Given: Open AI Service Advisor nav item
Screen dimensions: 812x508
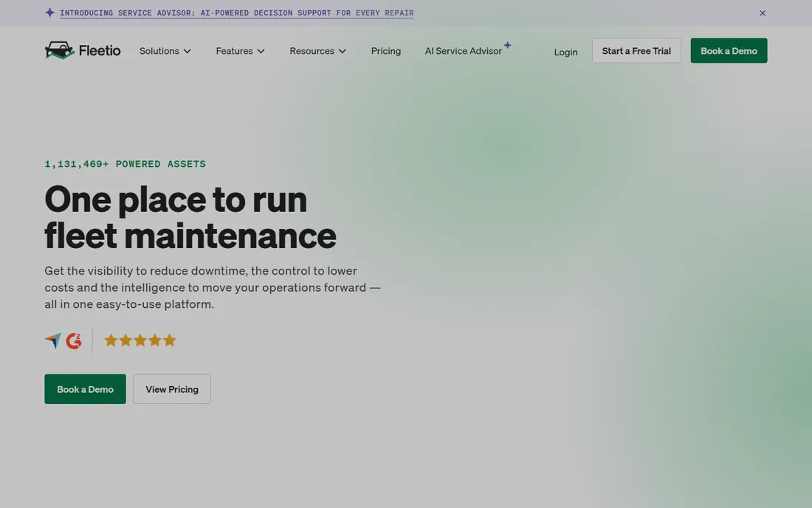Looking at the screenshot, I should (463, 51).
